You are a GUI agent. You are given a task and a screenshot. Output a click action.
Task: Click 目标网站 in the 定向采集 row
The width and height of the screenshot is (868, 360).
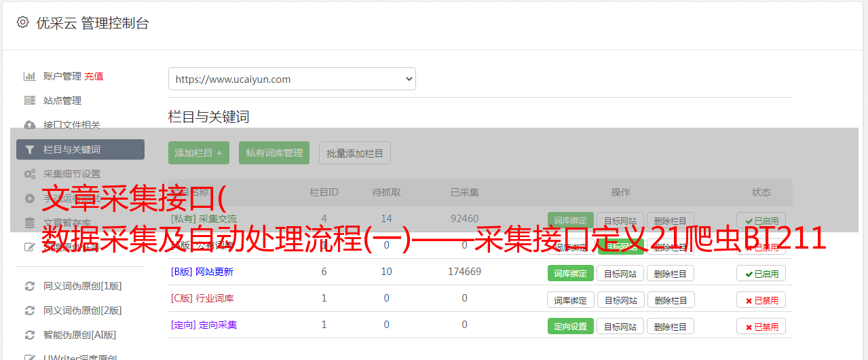click(620, 326)
